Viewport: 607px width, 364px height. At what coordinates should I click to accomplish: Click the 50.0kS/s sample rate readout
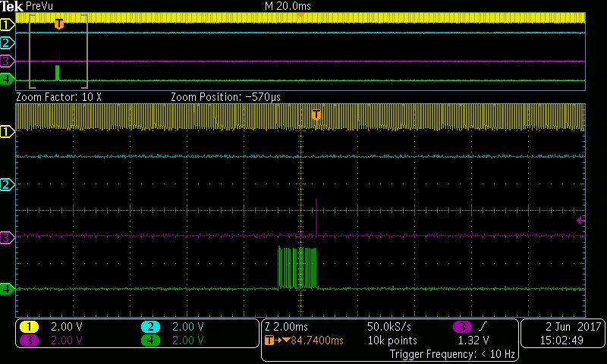tap(389, 327)
